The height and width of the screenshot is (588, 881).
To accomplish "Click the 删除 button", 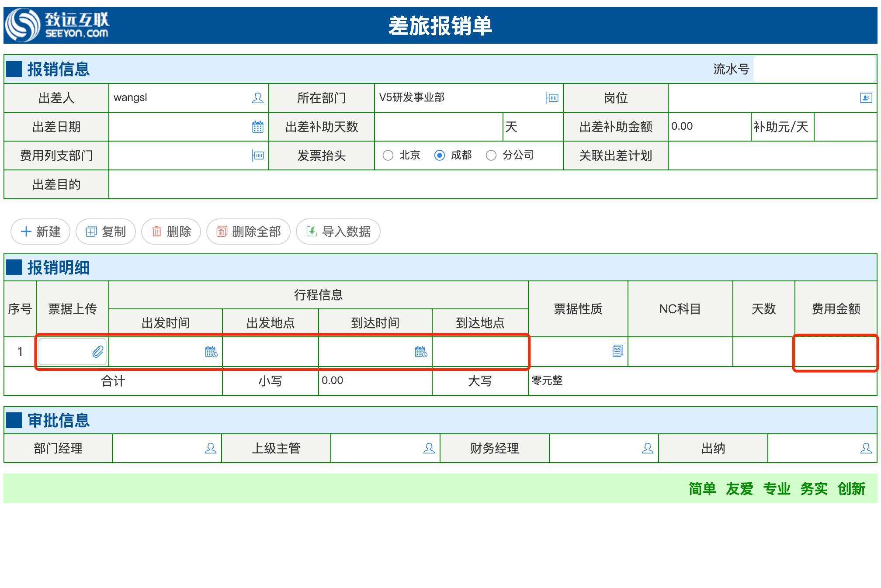I will point(171,232).
